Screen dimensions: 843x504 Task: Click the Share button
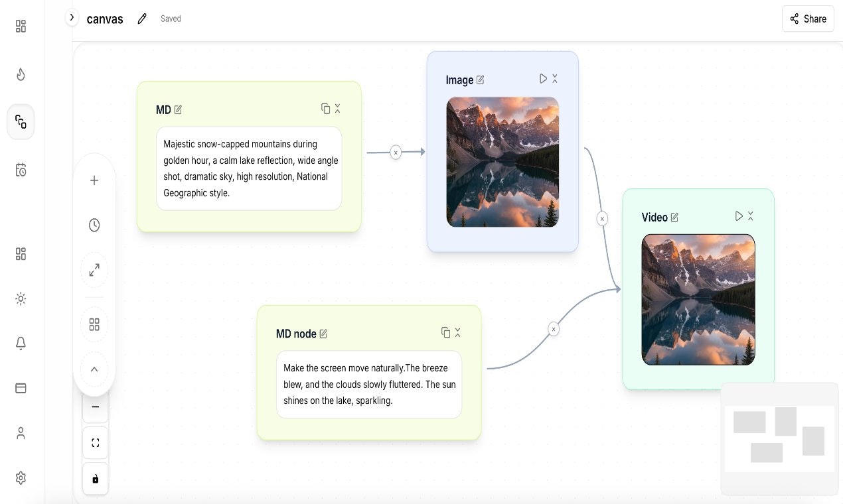tap(808, 19)
